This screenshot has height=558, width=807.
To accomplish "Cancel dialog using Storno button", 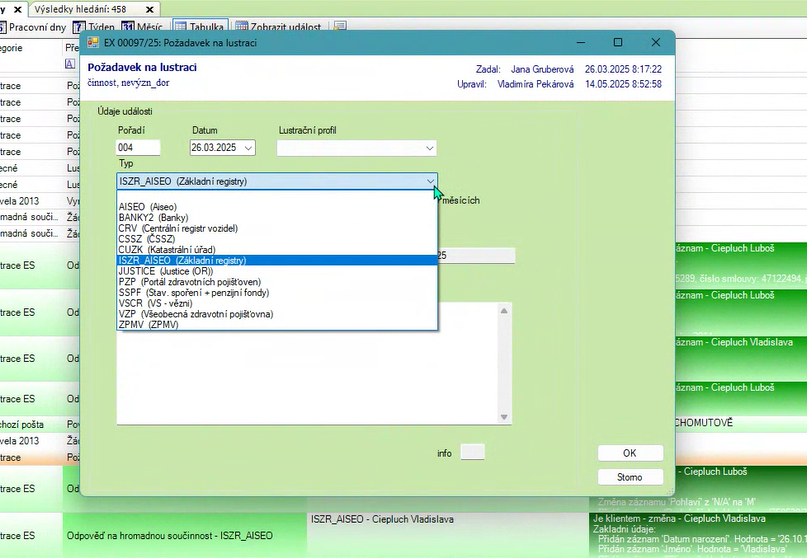I will pos(629,477).
